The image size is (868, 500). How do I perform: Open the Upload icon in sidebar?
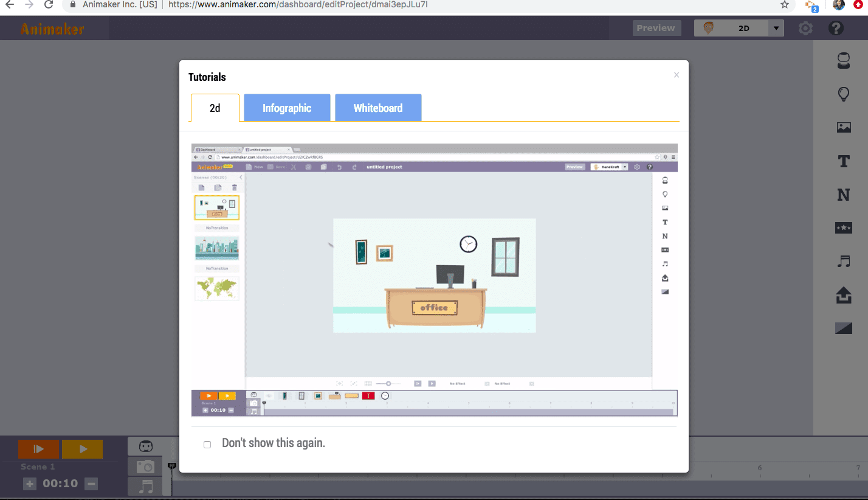844,295
